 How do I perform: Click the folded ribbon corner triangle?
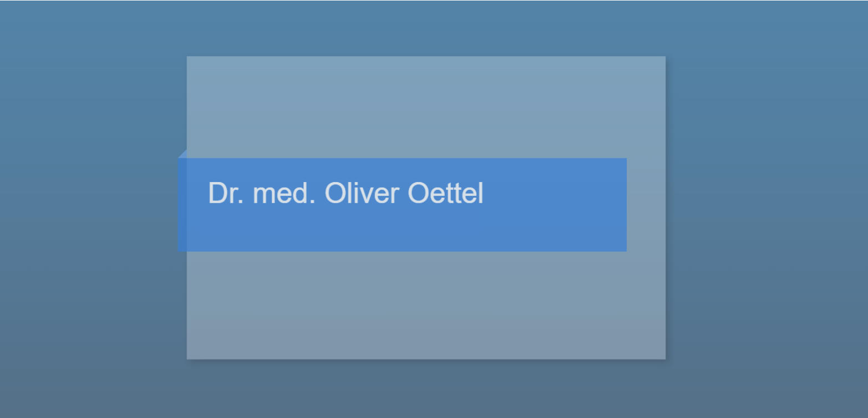pyautogui.click(x=184, y=154)
